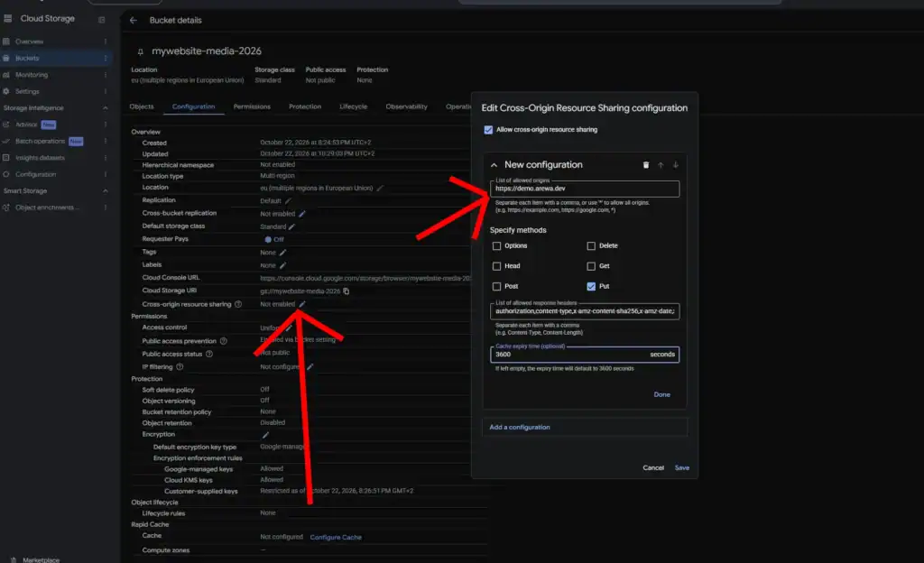Move the New configuration up

click(661, 165)
